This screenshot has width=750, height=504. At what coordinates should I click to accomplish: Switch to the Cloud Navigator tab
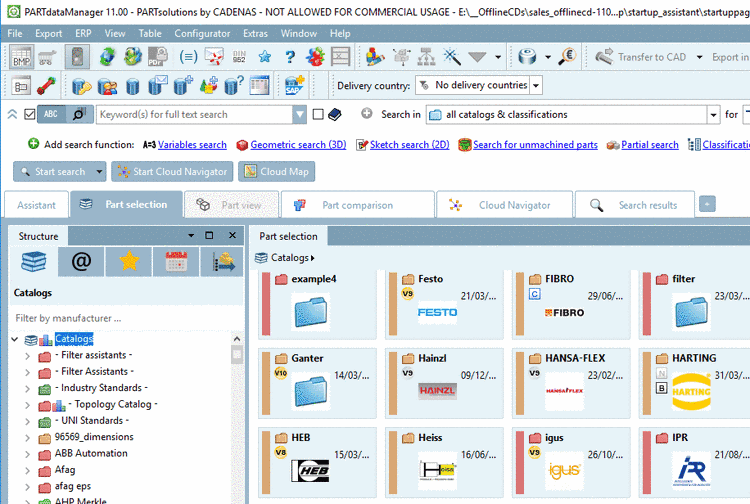[x=505, y=205]
